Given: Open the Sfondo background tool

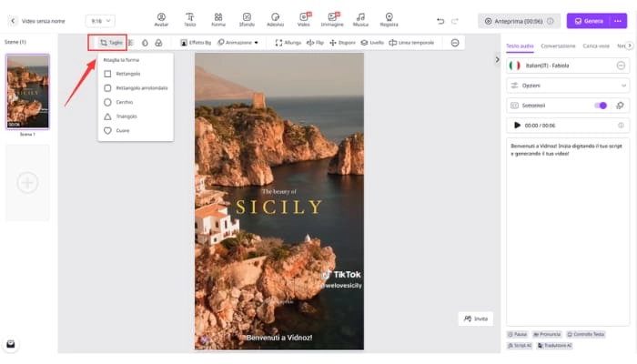Looking at the screenshot, I should tap(247, 19).
